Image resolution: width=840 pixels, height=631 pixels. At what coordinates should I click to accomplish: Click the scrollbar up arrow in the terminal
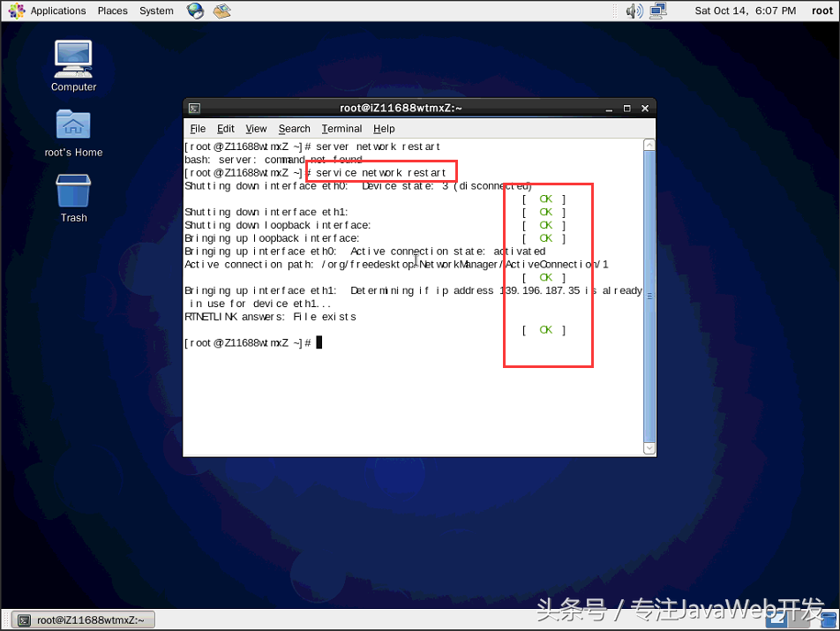[649, 144]
